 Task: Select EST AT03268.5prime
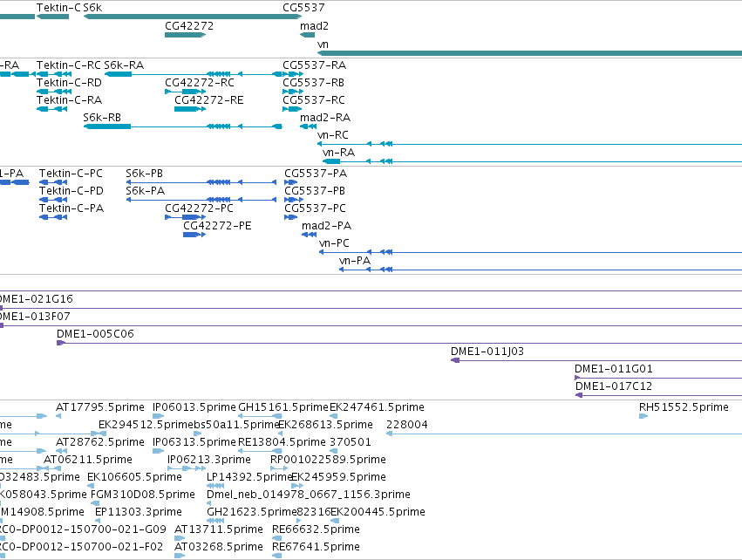click(x=180, y=557)
